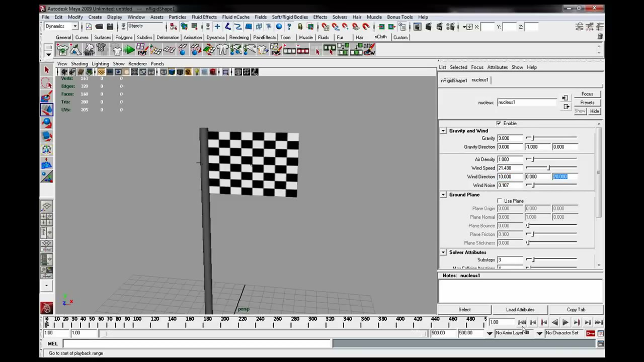Image resolution: width=644 pixels, height=362 pixels.
Task: Click the snap to points plus icon
Action: click(217, 27)
